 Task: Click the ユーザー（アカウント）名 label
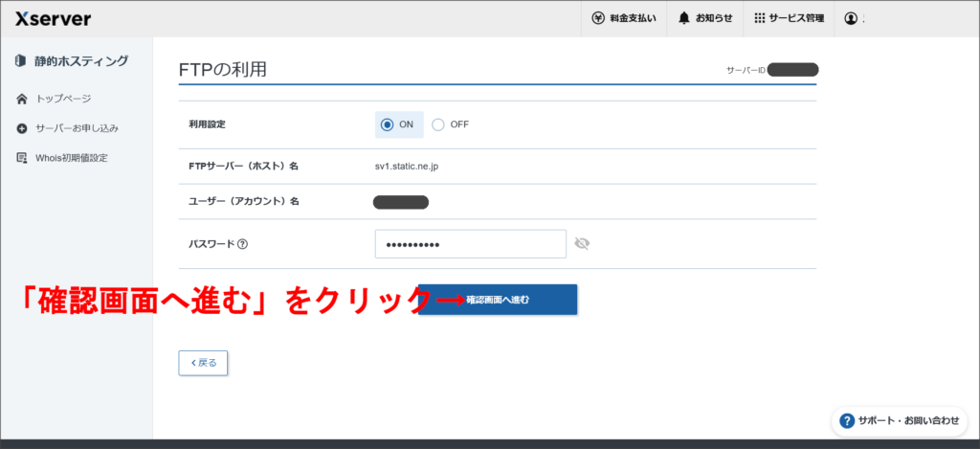coord(243,201)
